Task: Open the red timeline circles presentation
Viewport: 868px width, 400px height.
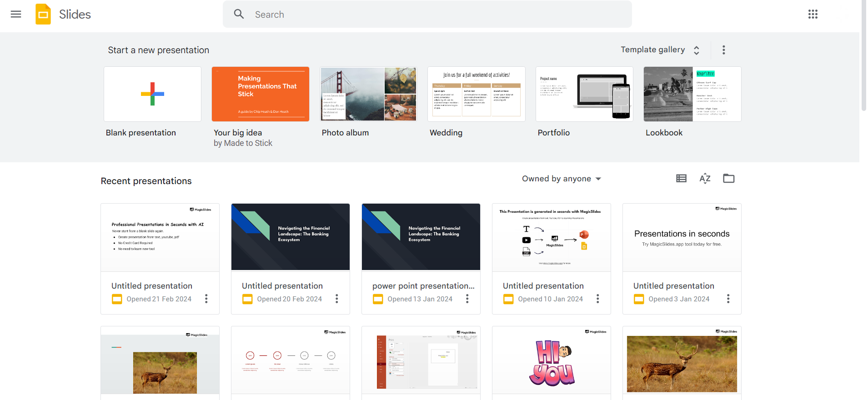Action: coord(291,360)
